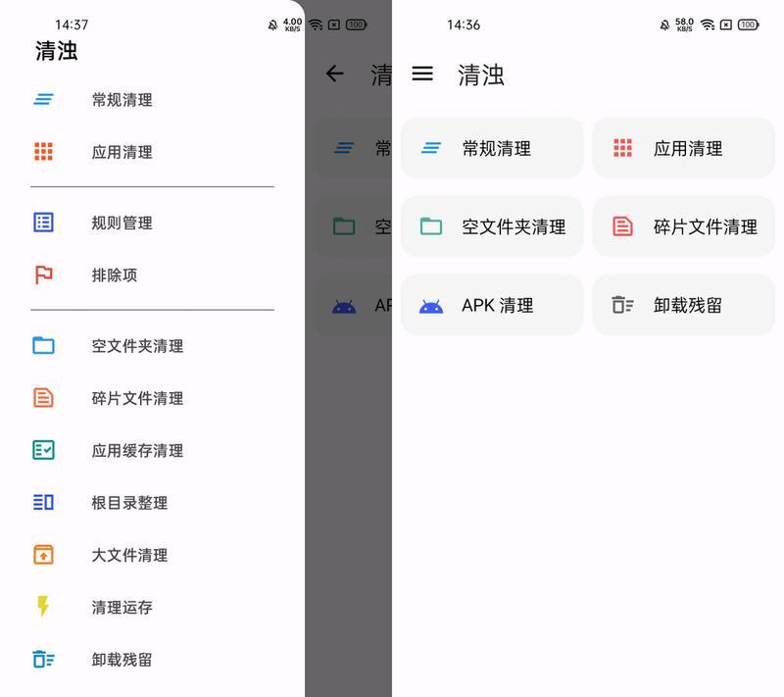Viewport: 784px width, 697px height.
Task: Tap the red grid icon on 应用清理 card
Action: pos(622,148)
